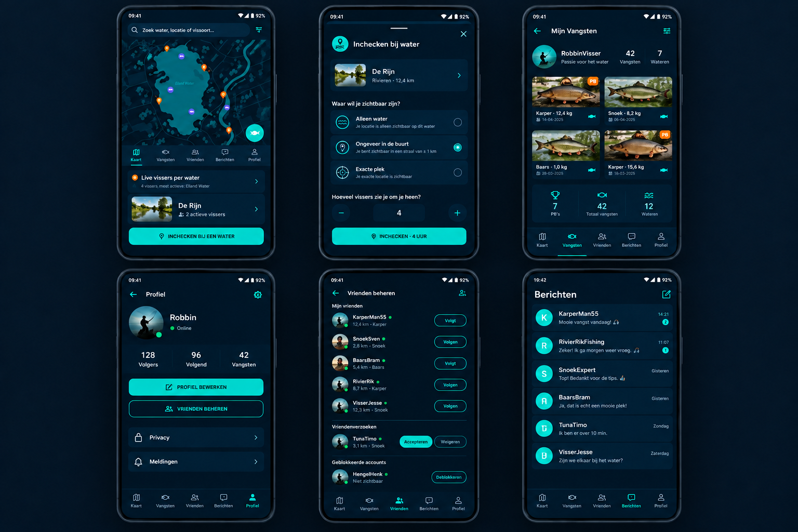Switch to Profiel tab on the map screen

pyautogui.click(x=254, y=155)
